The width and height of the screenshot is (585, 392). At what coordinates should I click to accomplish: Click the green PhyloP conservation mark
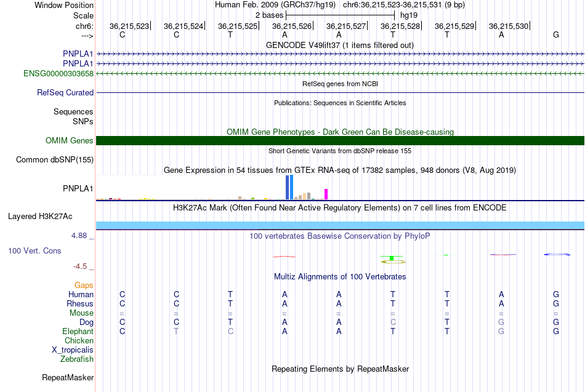(392, 258)
